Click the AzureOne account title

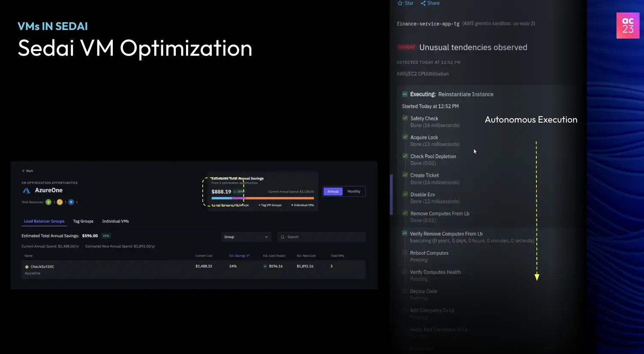tap(49, 190)
